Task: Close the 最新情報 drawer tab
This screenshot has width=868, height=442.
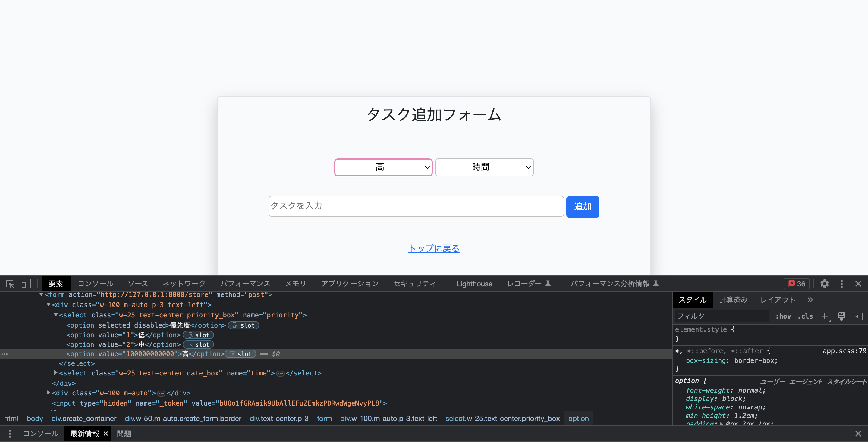Action: 105,434
